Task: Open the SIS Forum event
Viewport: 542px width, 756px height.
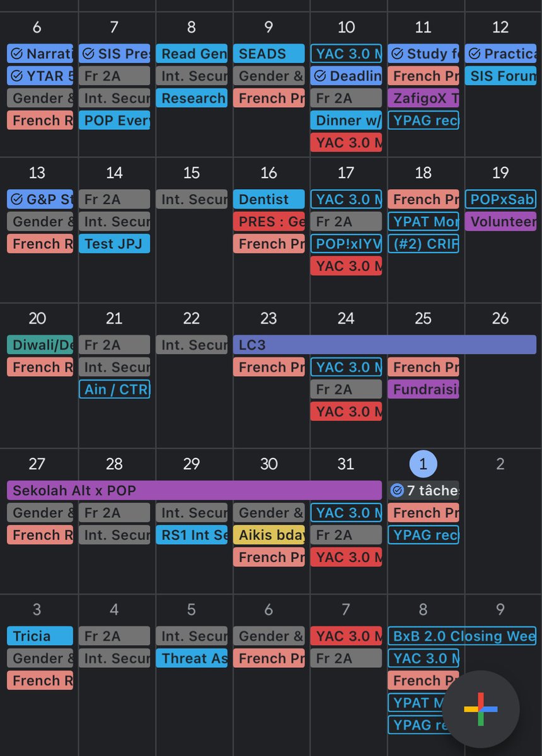Action: [x=500, y=76]
